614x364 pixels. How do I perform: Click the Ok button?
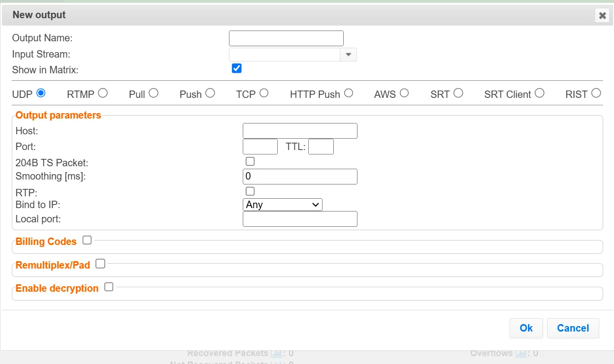pos(526,328)
